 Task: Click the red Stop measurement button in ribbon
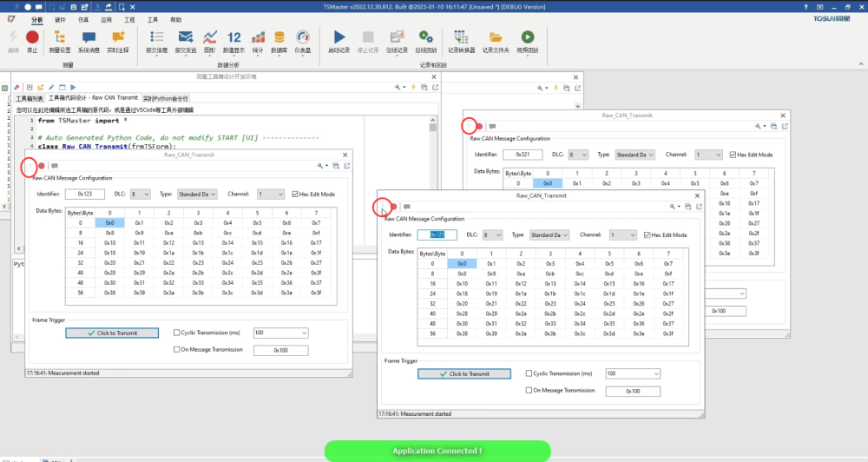point(32,37)
